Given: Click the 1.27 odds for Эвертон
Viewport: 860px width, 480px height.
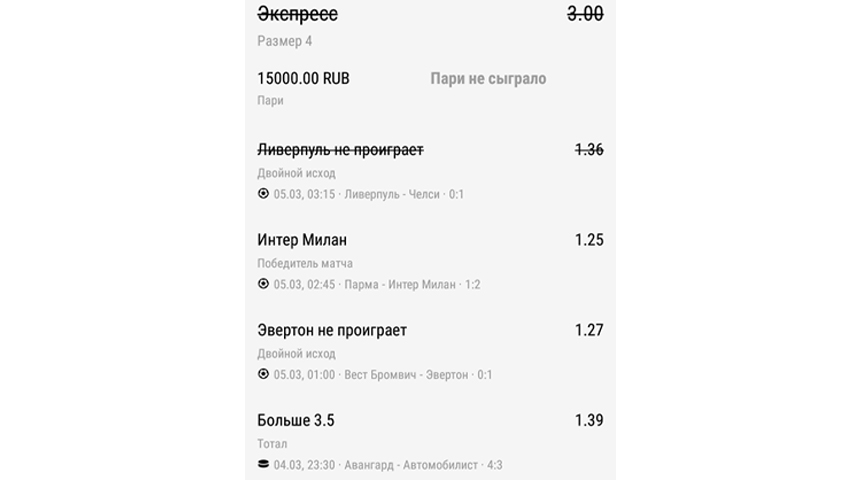Looking at the screenshot, I should coord(589,330).
